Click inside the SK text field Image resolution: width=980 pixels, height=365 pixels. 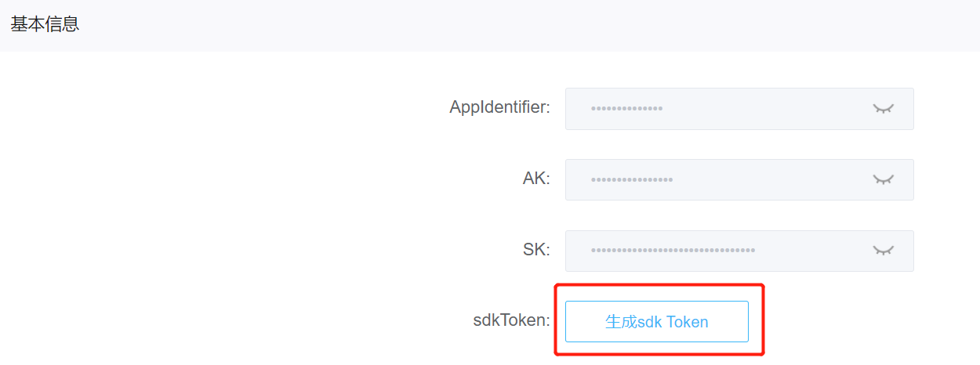(x=739, y=251)
